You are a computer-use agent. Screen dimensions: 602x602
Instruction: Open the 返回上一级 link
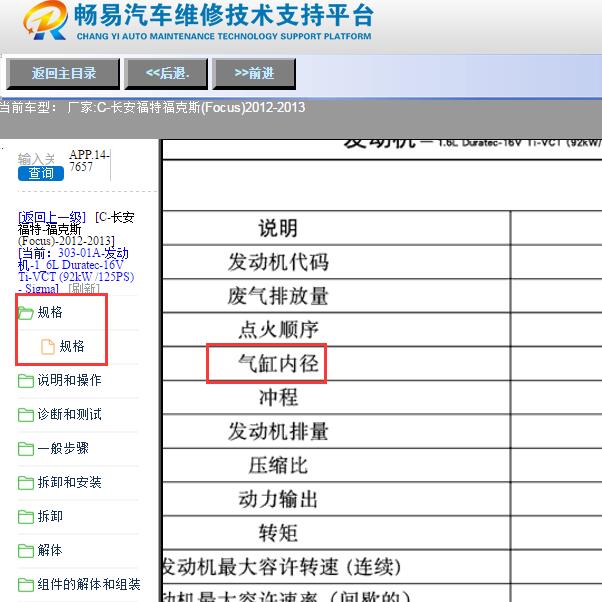tap(52, 217)
